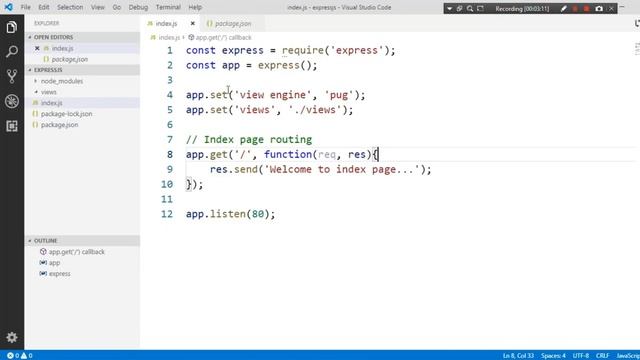640x360 pixels.
Task: Click the Explorer panel title
Action: click(x=47, y=23)
